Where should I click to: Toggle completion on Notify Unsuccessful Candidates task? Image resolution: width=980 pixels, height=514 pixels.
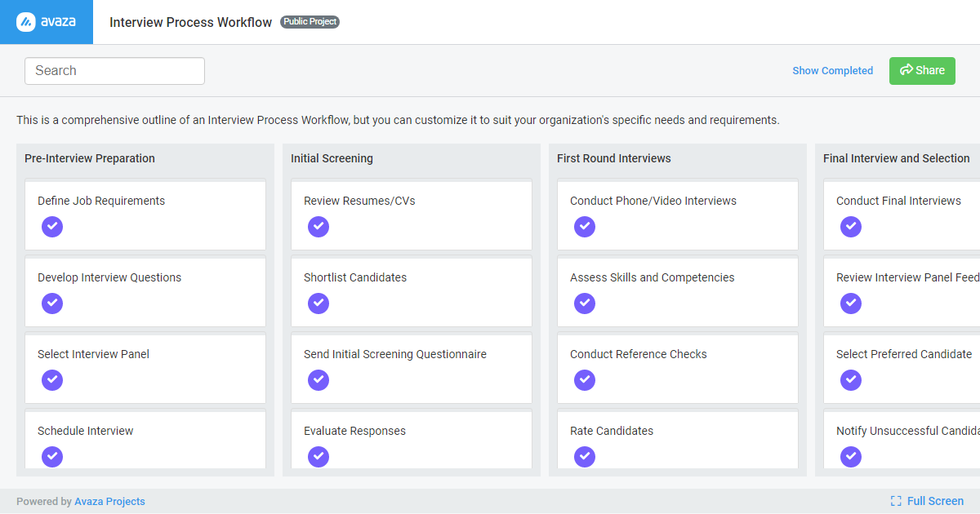[851, 457]
